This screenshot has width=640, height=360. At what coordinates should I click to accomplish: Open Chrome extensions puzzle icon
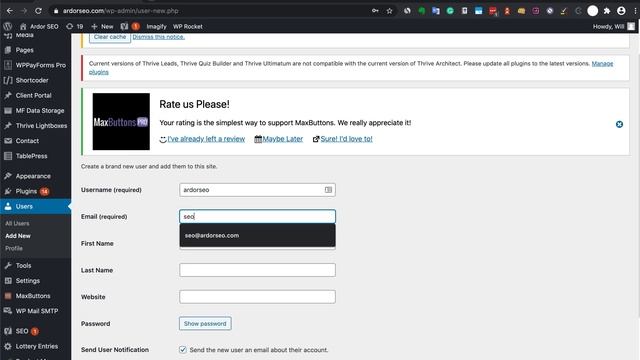point(607,11)
